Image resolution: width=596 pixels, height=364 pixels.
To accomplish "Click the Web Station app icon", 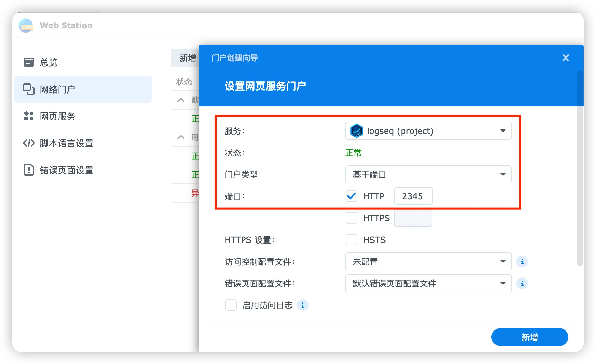I will pyautogui.click(x=26, y=26).
